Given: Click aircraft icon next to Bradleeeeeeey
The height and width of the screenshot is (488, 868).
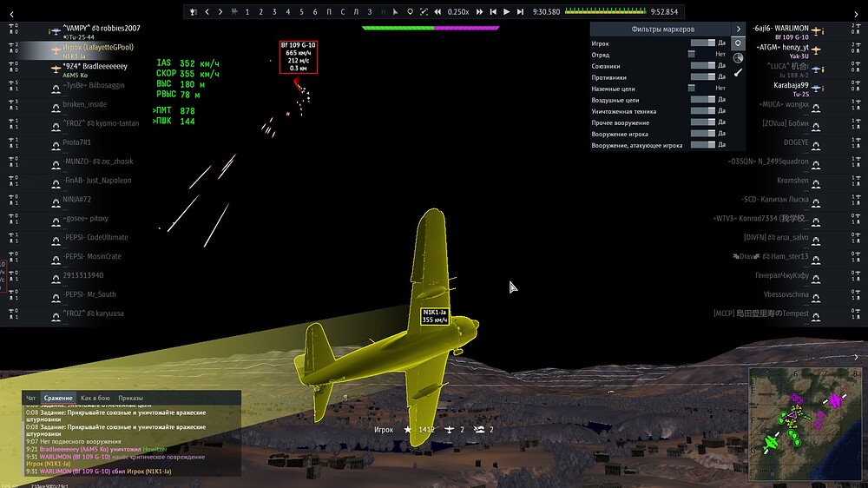Looking at the screenshot, I should click(56, 69).
